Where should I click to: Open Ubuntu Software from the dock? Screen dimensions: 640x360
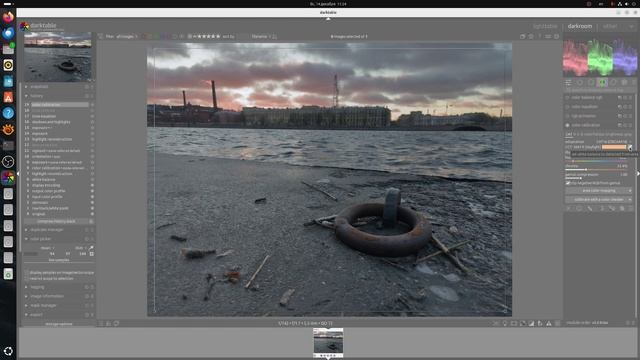coord(8,97)
